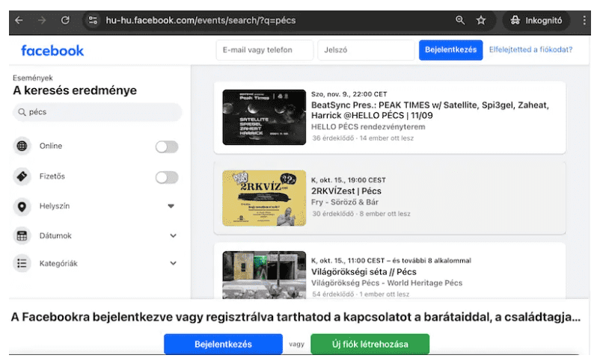Image resolution: width=600 pixels, height=364 pixels.
Task: Focus the Jelszó password field
Action: 366,50
